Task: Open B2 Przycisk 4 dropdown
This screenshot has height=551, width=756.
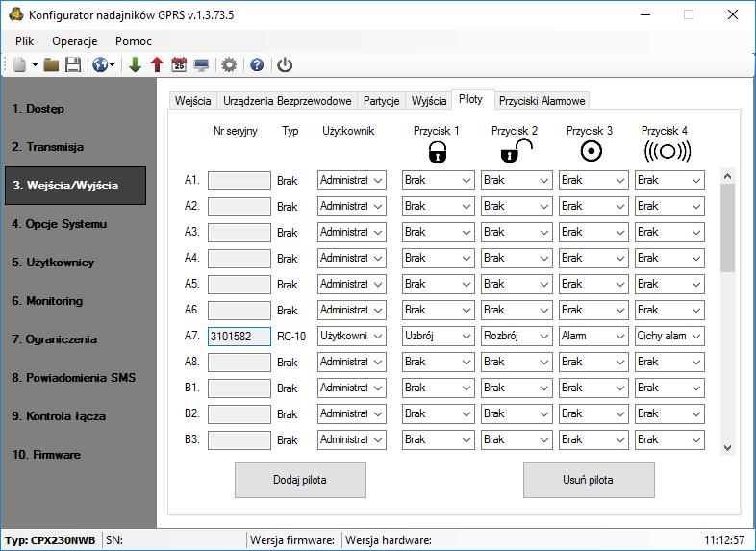Action: (x=669, y=413)
